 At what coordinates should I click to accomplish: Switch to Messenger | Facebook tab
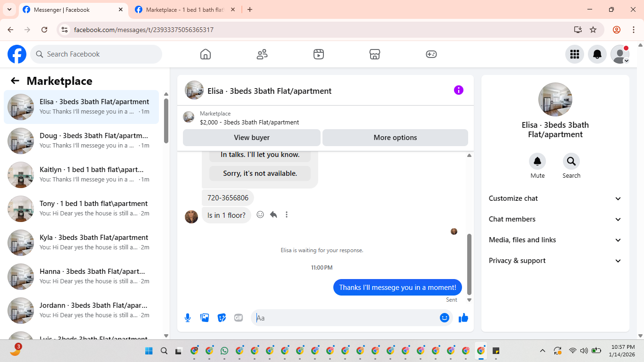tap(73, 9)
